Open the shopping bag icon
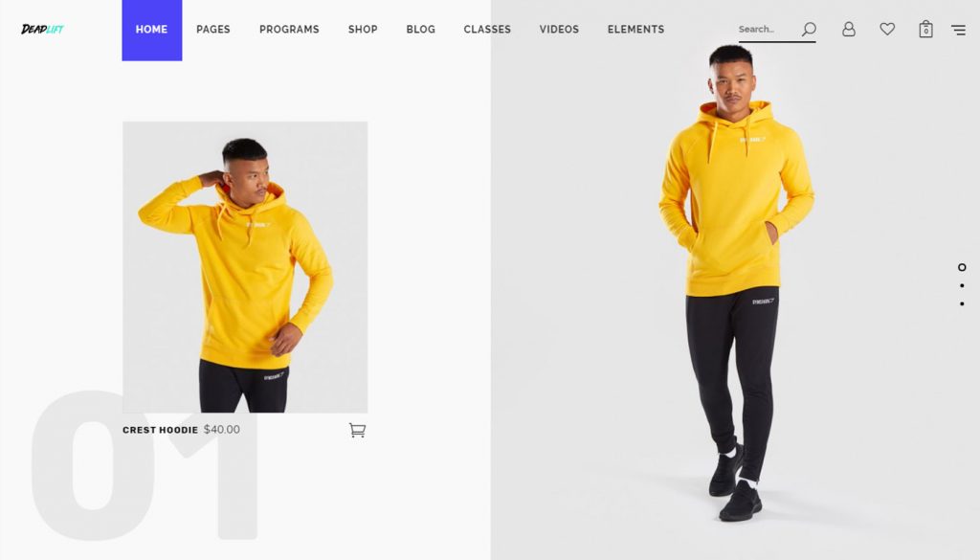Image resolution: width=980 pixels, height=560 pixels. tap(925, 29)
